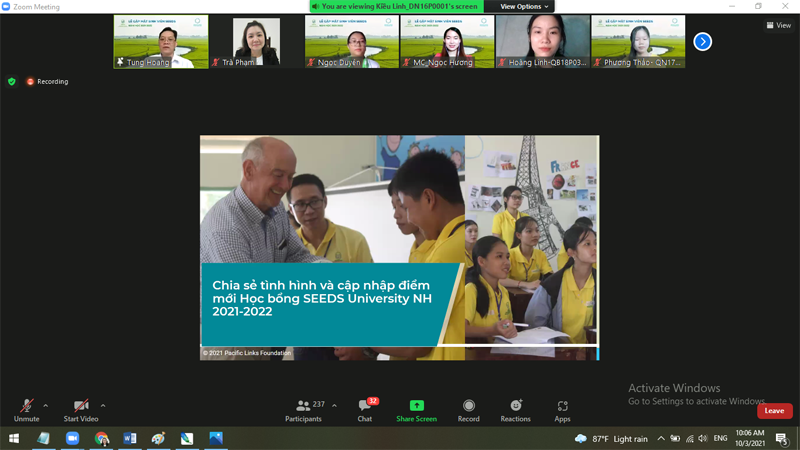Open Zoom from the taskbar
Viewport: 800px width, 450px height.
(72, 438)
